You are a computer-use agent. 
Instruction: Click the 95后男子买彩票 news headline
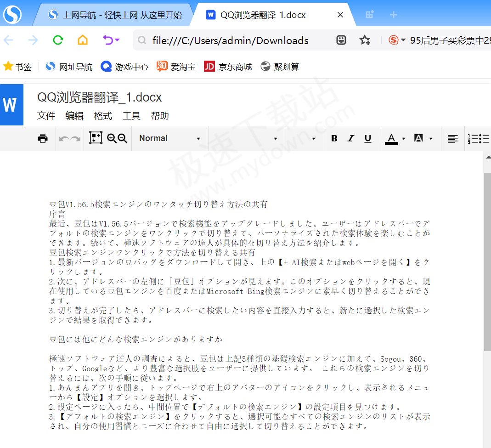pos(448,40)
